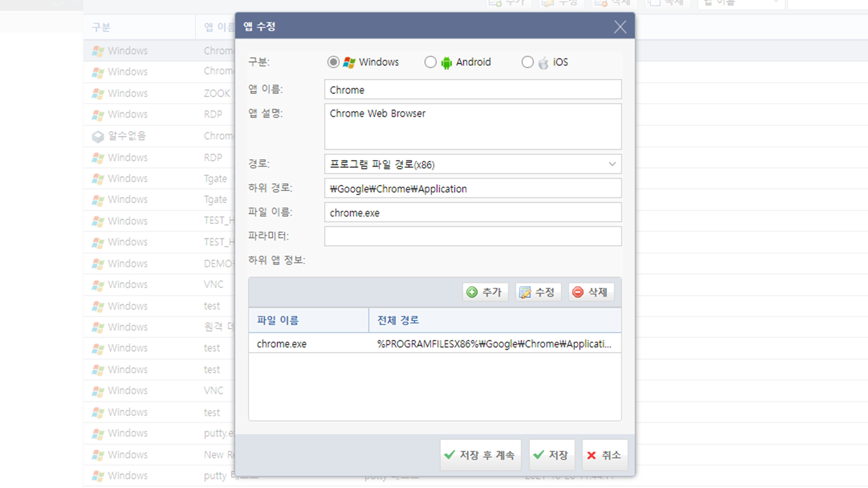Select the DEMO row in background list
Viewport: 868px width, 488px height.
coord(159,264)
